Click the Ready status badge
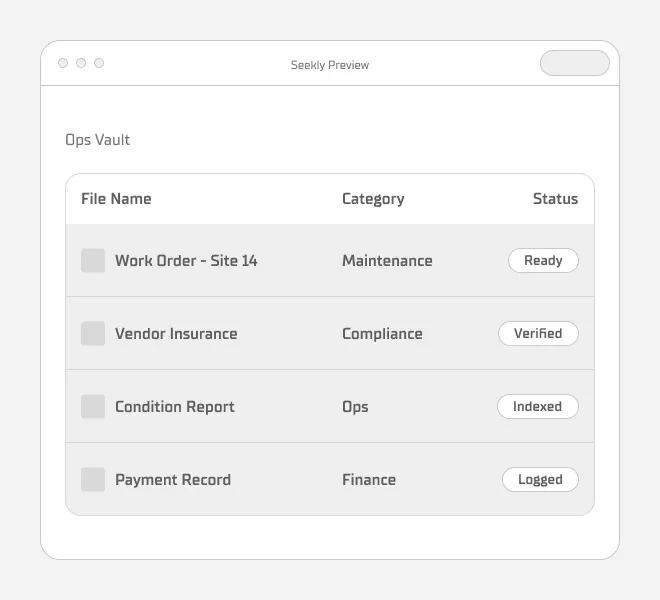660x600 pixels. (543, 261)
